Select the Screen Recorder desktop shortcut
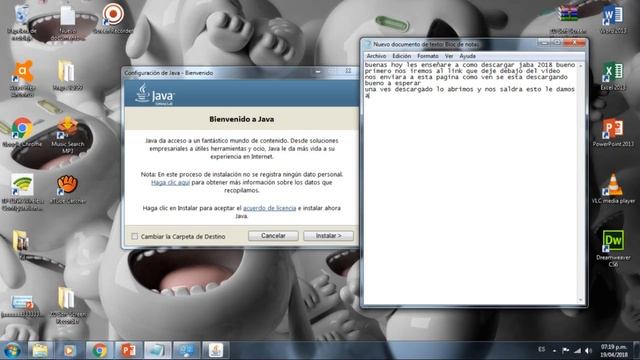This screenshot has width=640, height=360. 113,18
